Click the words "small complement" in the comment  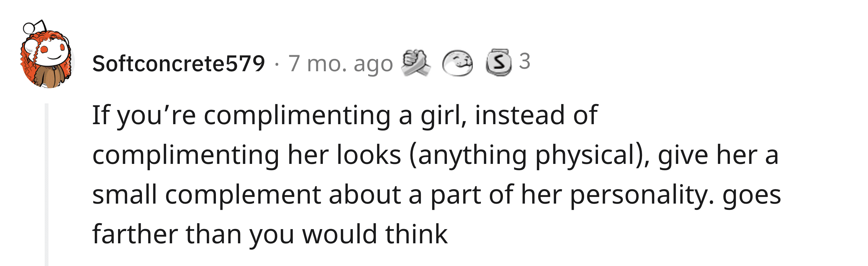(x=206, y=195)
